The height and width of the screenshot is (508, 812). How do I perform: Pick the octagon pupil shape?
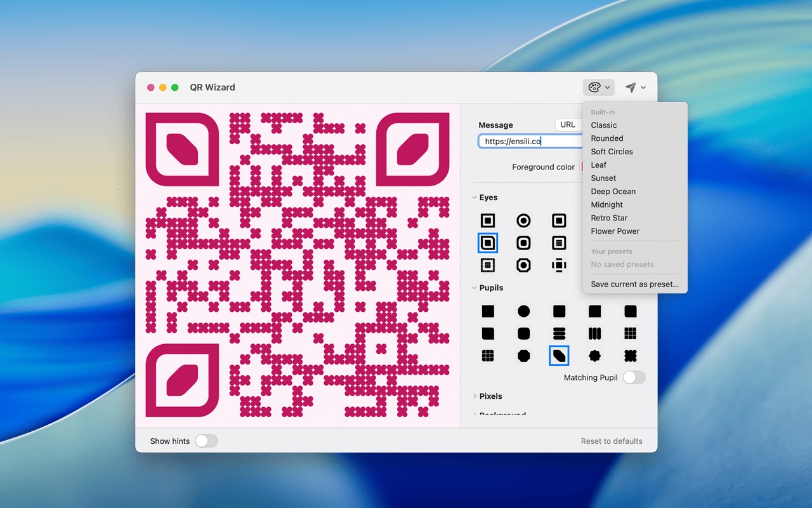pos(523,356)
